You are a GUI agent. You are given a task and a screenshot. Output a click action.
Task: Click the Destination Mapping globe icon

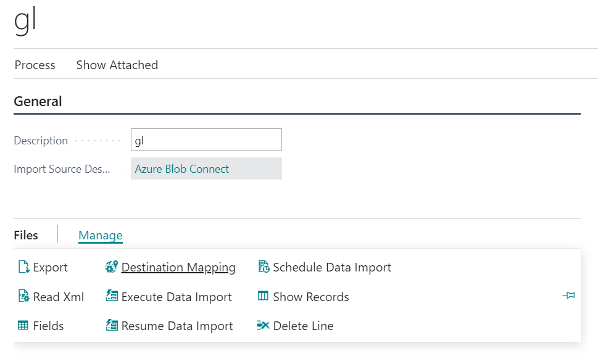tap(112, 267)
